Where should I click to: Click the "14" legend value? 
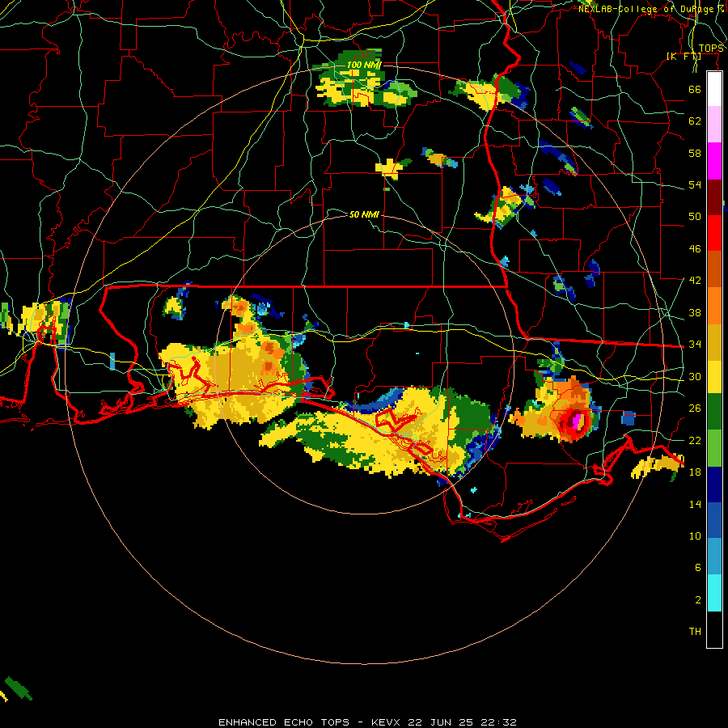coord(695,504)
